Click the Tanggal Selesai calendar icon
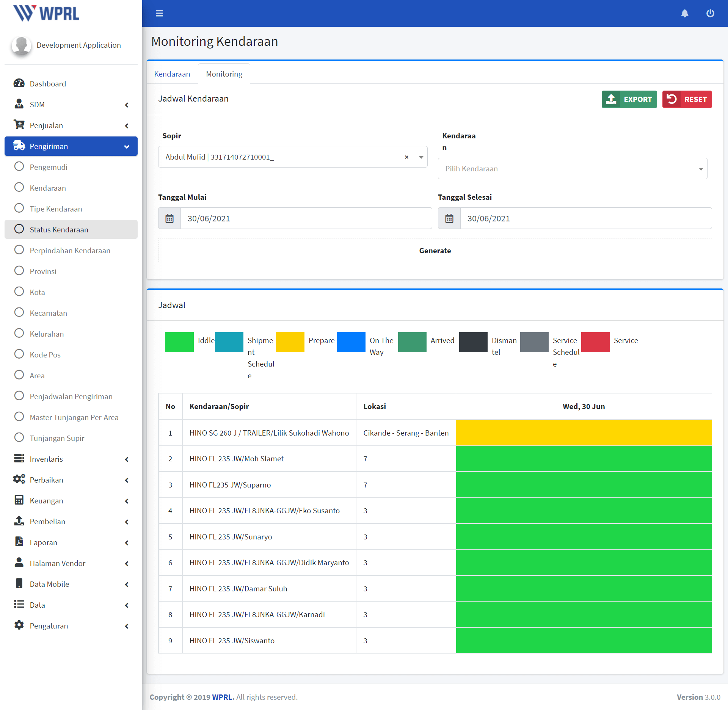Screen dimensions: 728x710 [x=449, y=218]
